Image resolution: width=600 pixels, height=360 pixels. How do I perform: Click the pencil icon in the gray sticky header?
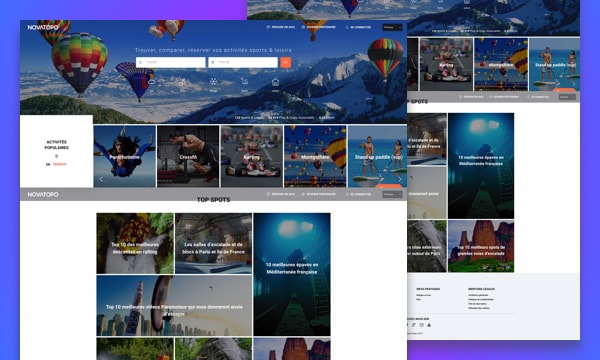(268, 194)
